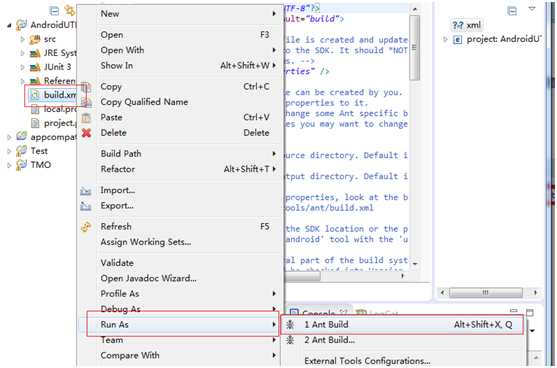This screenshot has height=368, width=557.
Task: Click the Link with Editor icon
Action: (69, 11)
